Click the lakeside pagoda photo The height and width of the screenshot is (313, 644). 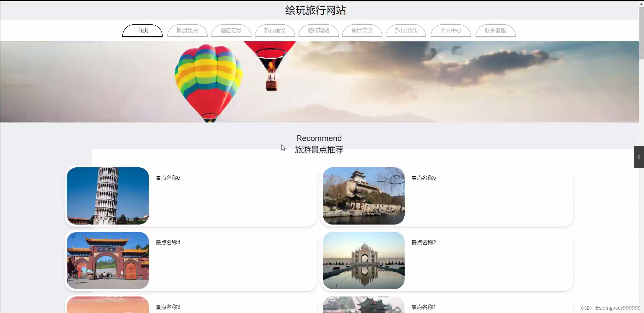pyautogui.click(x=363, y=196)
